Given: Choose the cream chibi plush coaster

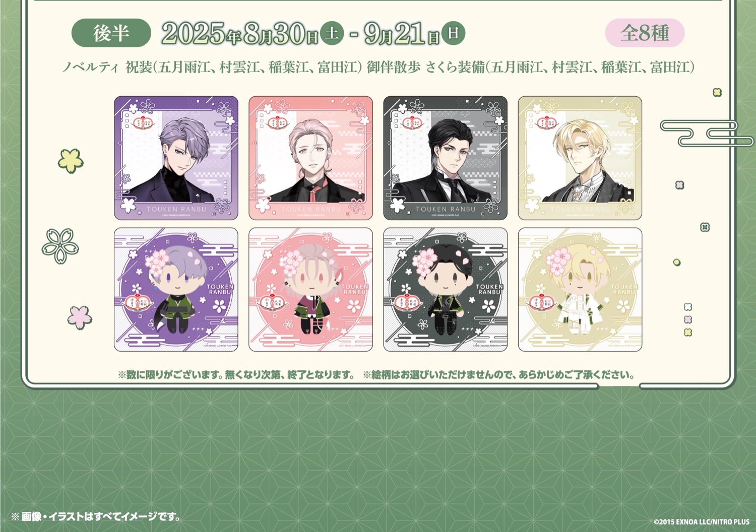Looking at the screenshot, I should 580,290.
